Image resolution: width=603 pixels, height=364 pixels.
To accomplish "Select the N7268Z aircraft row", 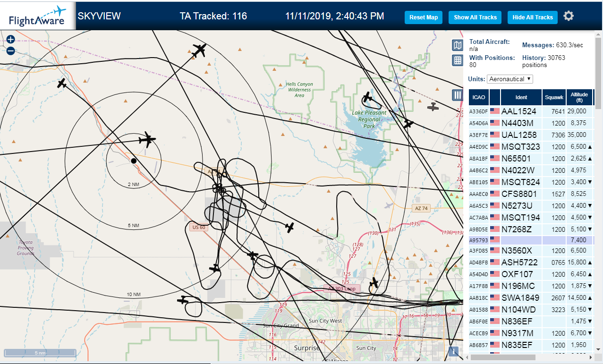I will 531,229.
